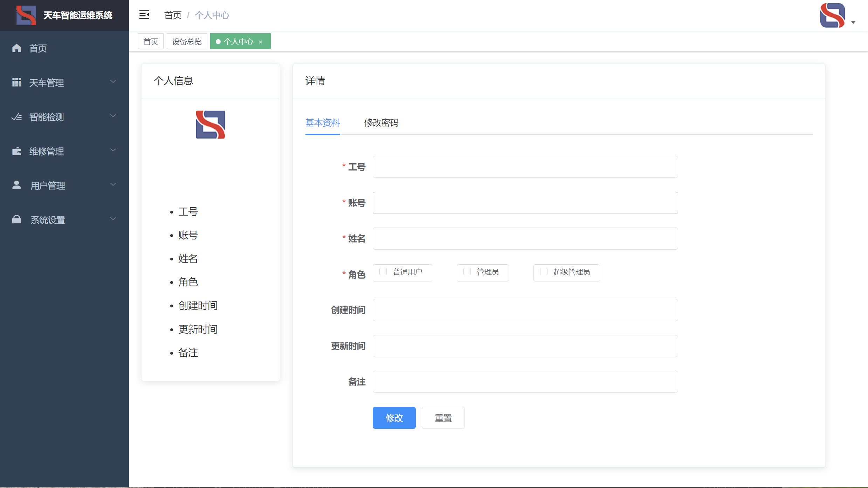Check the 管理员 role checkbox

[x=467, y=272]
